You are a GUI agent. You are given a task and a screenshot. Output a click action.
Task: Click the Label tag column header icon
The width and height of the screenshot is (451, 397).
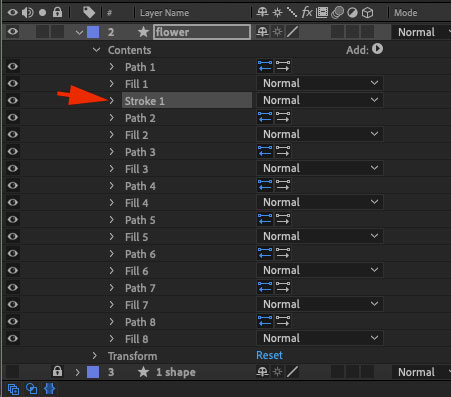(x=89, y=13)
